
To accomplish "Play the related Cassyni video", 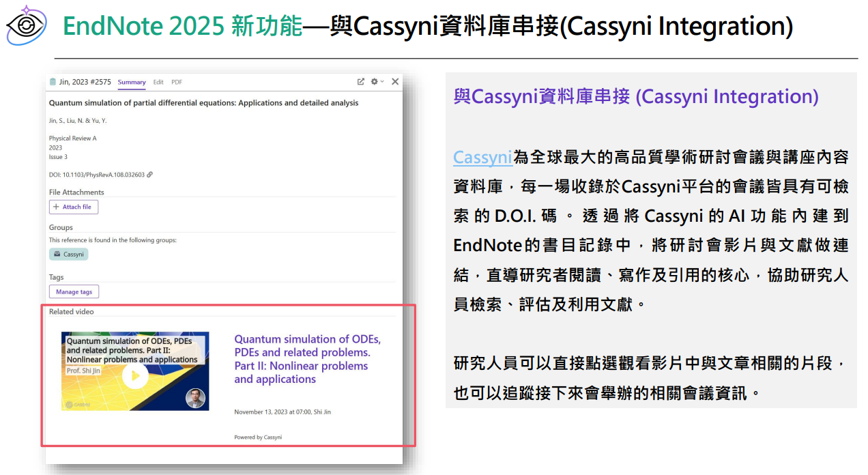I will (134, 375).
